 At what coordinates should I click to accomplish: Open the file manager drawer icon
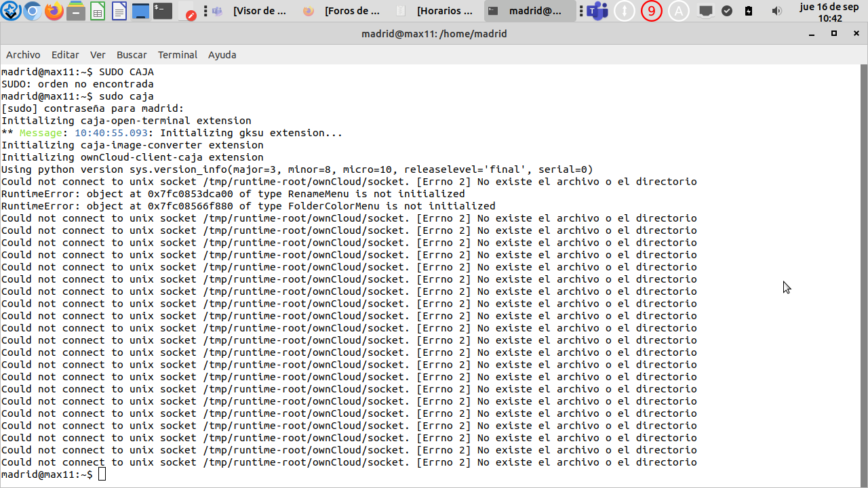(76, 11)
